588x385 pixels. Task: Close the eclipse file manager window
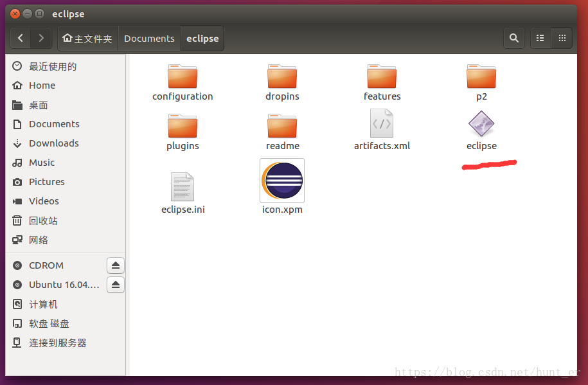click(15, 14)
